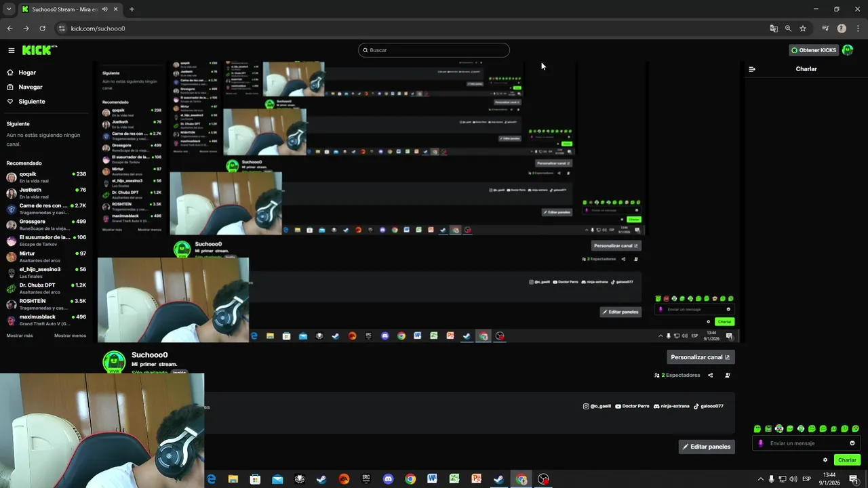Click the Obtener KICKS button
This screenshot has width=868, height=488.
pos(814,50)
